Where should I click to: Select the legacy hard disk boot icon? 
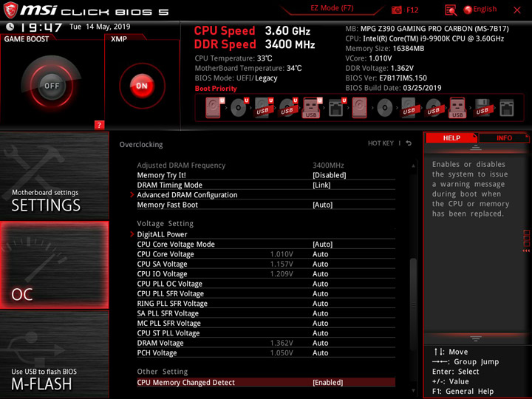click(x=360, y=108)
